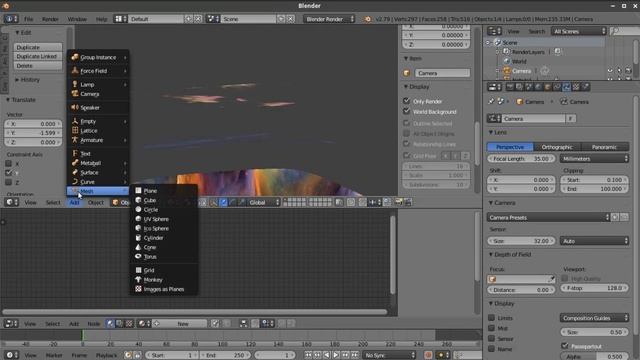This screenshot has width=640, height=360.
Task: Open the File menu
Action: pos(29,19)
